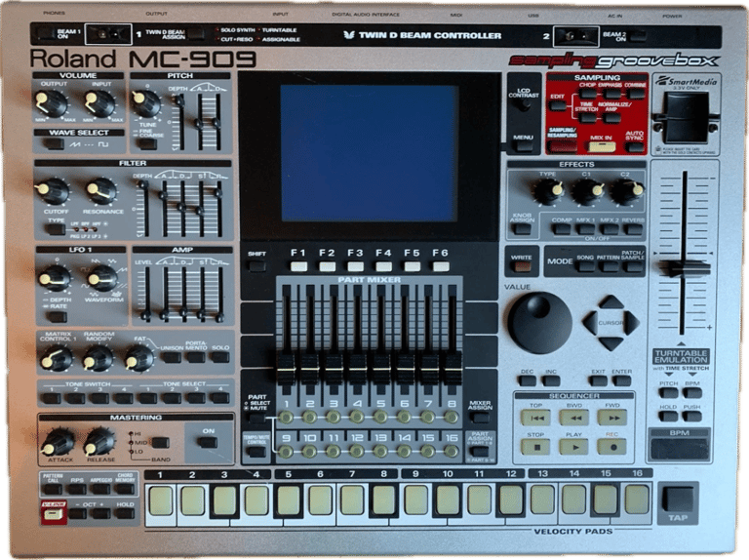Select PATTERN mode

(609, 266)
